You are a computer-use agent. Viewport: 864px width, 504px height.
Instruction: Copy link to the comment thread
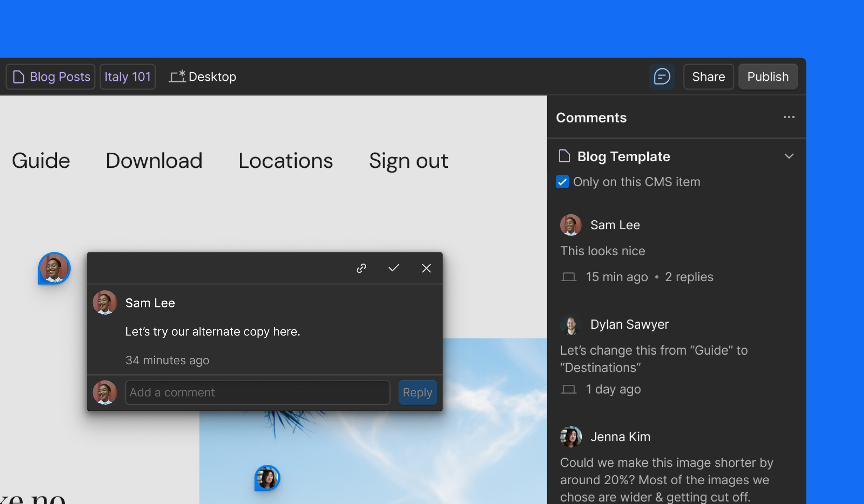pos(361,268)
